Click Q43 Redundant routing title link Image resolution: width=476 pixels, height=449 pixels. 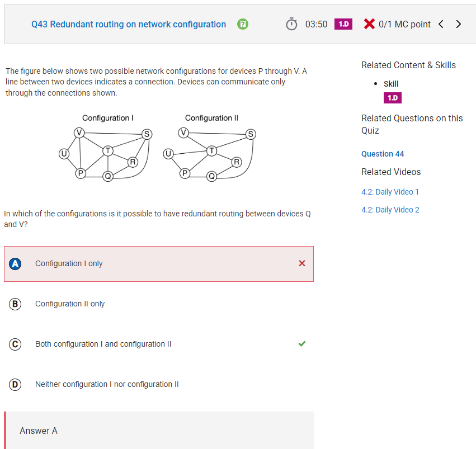(129, 24)
